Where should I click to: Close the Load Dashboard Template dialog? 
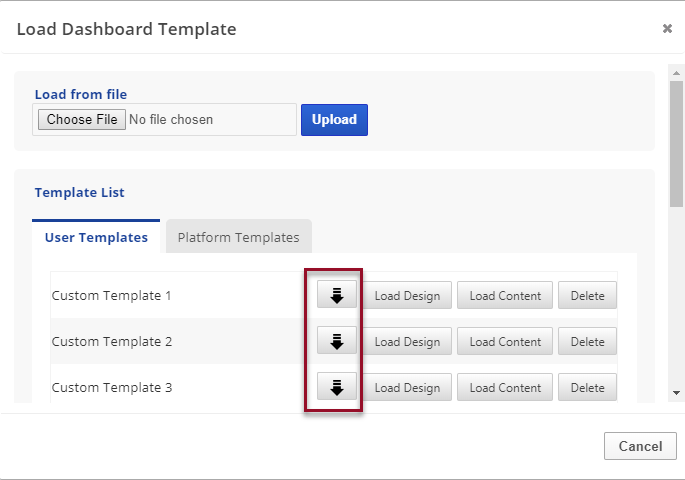point(667,29)
